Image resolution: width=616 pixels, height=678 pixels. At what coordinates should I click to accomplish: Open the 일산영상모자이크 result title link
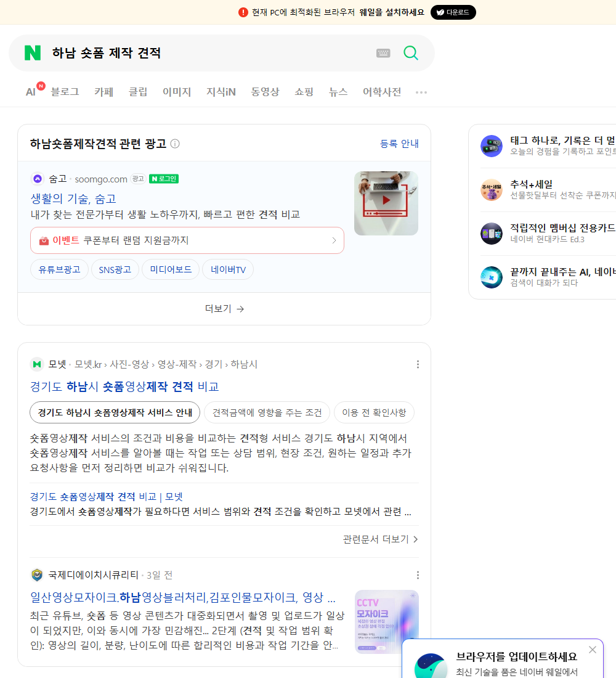(x=183, y=597)
